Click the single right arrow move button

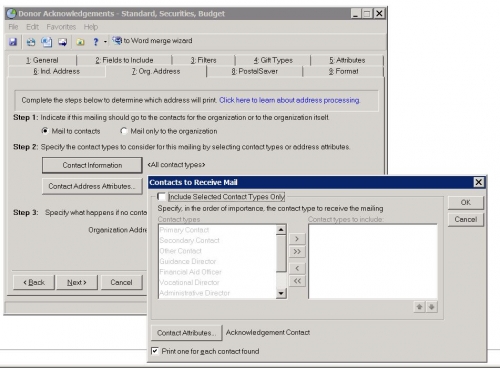[297, 239]
